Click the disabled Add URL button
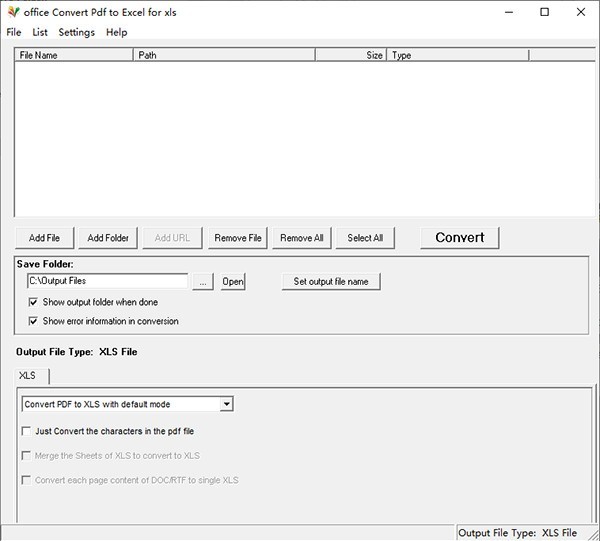The height and width of the screenshot is (541, 600). coord(172,238)
